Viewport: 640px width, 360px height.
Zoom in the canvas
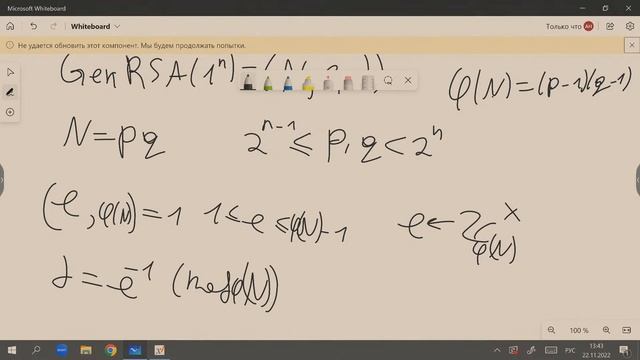606,330
